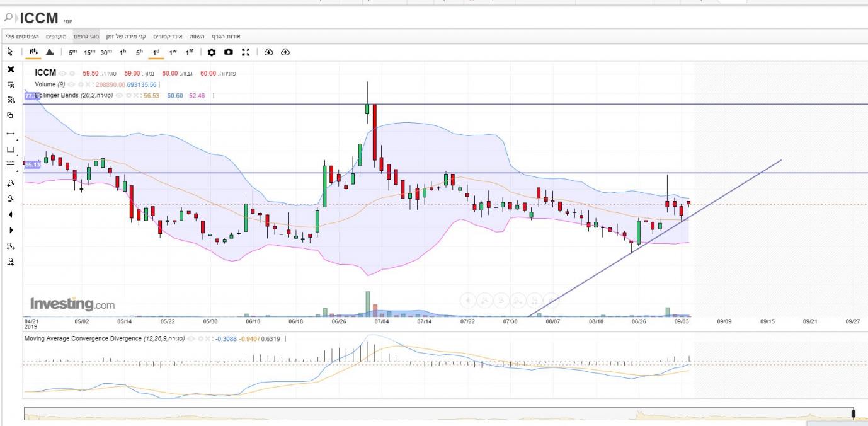Click the cloud upload (save chart) icon
This screenshot has width=868, height=426.
[285, 52]
